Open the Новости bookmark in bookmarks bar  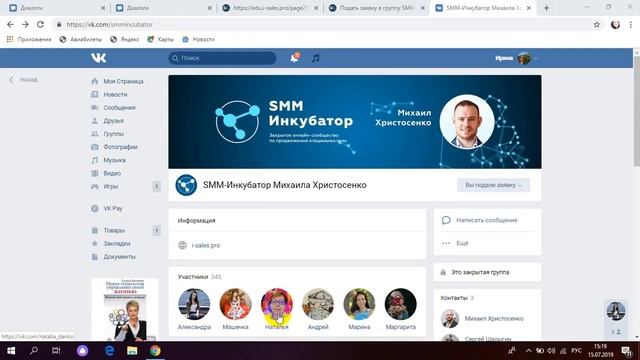[x=198, y=39]
